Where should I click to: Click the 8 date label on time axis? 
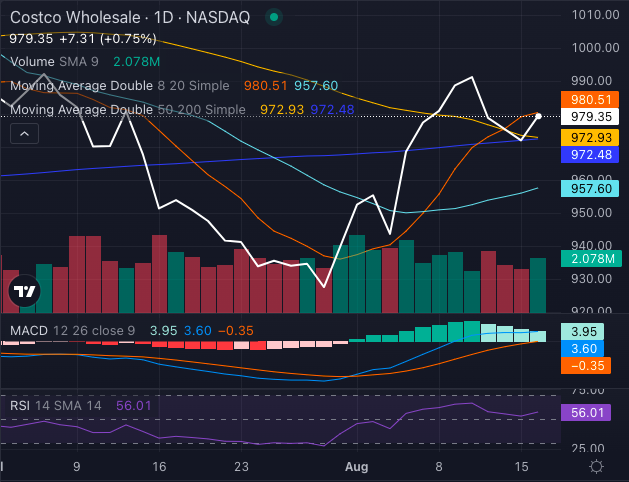click(x=439, y=467)
